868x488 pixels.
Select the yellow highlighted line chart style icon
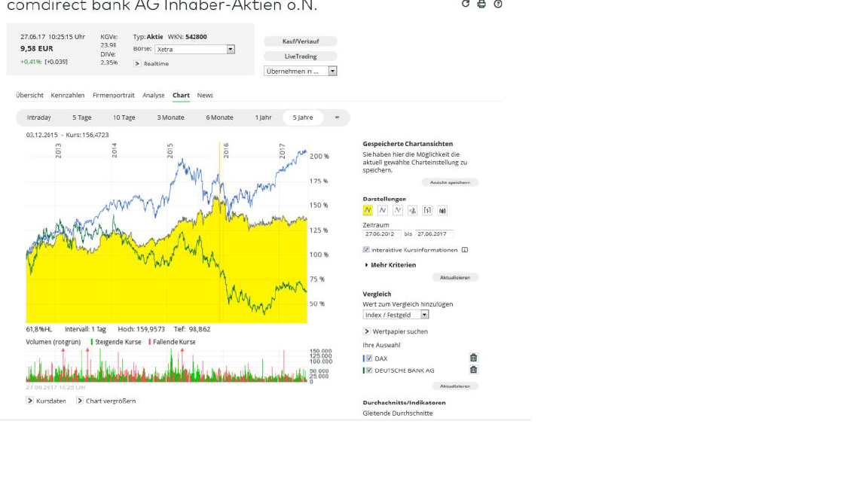(368, 211)
